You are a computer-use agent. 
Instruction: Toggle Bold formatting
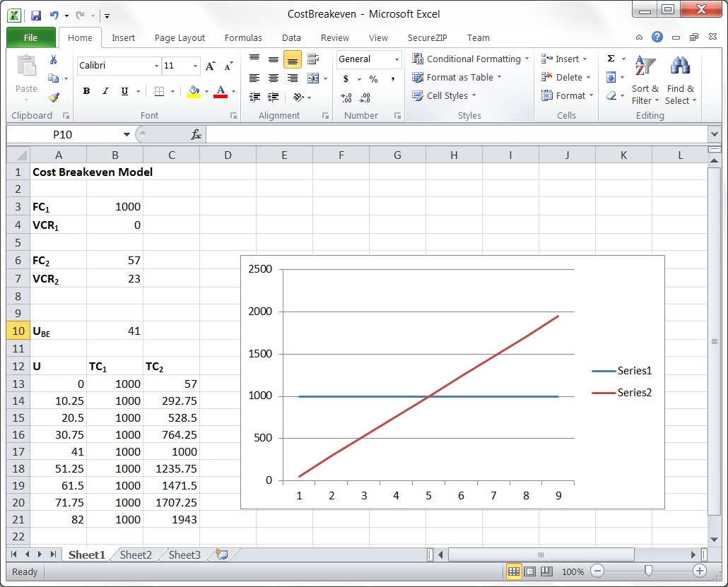point(86,91)
